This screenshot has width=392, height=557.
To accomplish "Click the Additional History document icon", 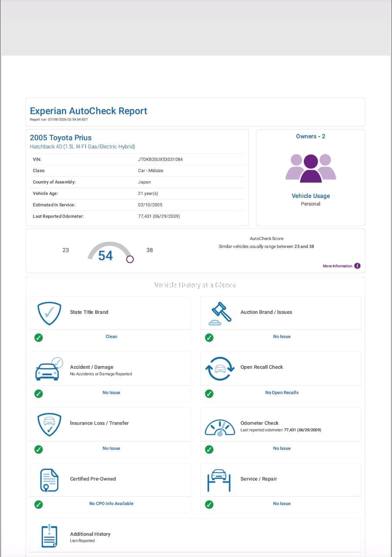I will tap(49, 536).
